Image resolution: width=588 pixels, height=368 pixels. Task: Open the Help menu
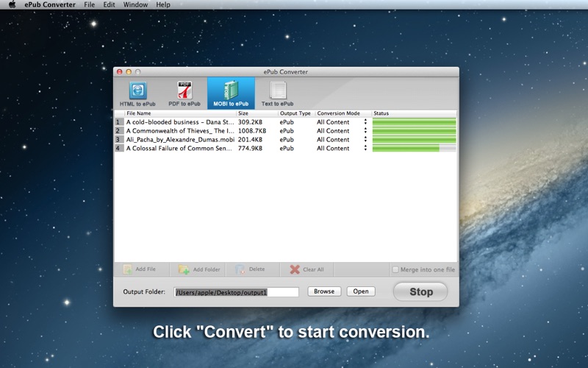[x=163, y=4]
